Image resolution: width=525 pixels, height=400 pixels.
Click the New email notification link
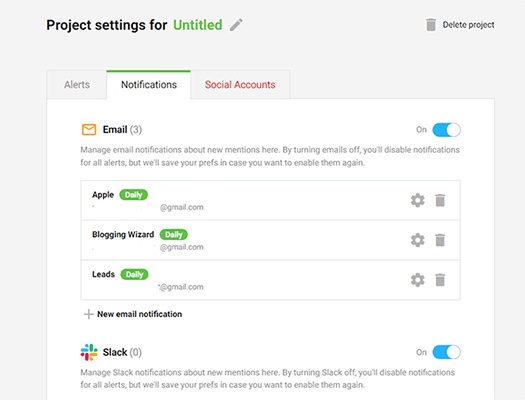[140, 314]
